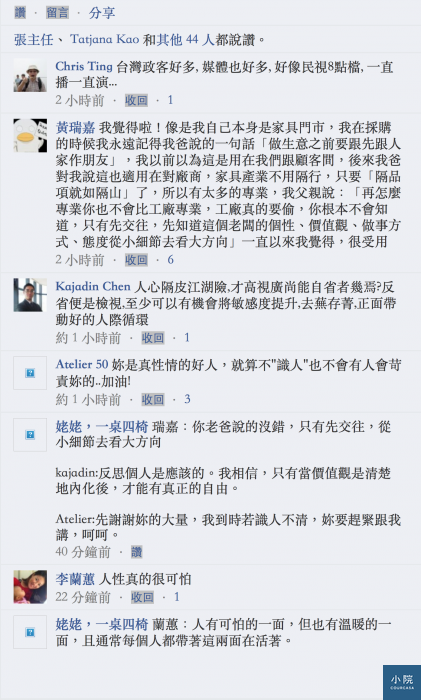Click 收回 under 李蘭蕙's comment
This screenshot has width=421, height=700.
(x=142, y=597)
